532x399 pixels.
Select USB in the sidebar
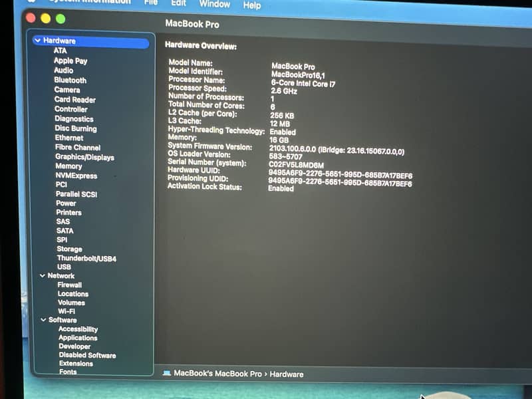coord(64,267)
